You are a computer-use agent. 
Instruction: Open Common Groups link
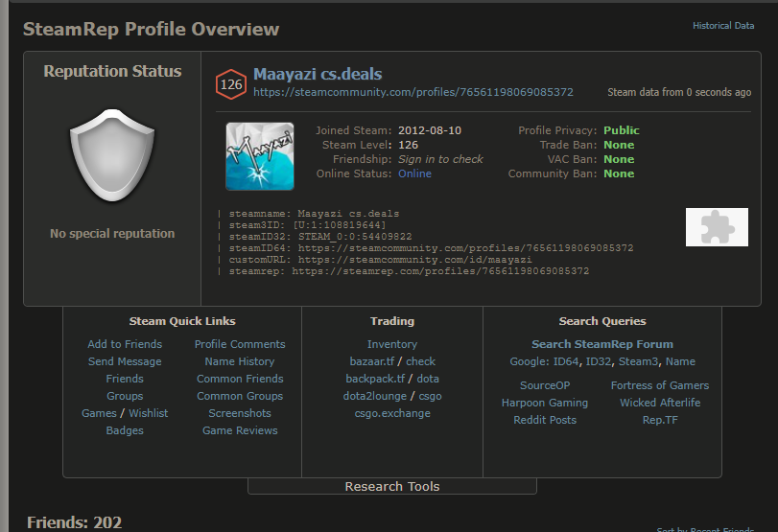click(240, 396)
